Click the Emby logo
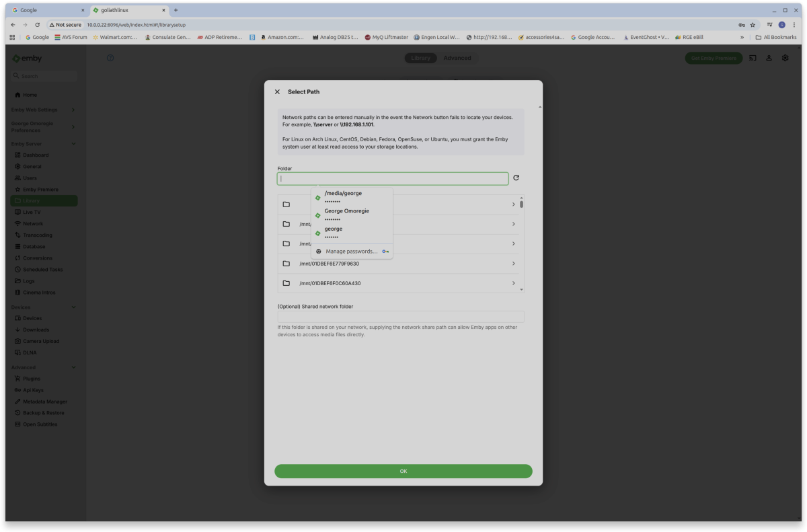This screenshot has height=532, width=807. point(26,59)
